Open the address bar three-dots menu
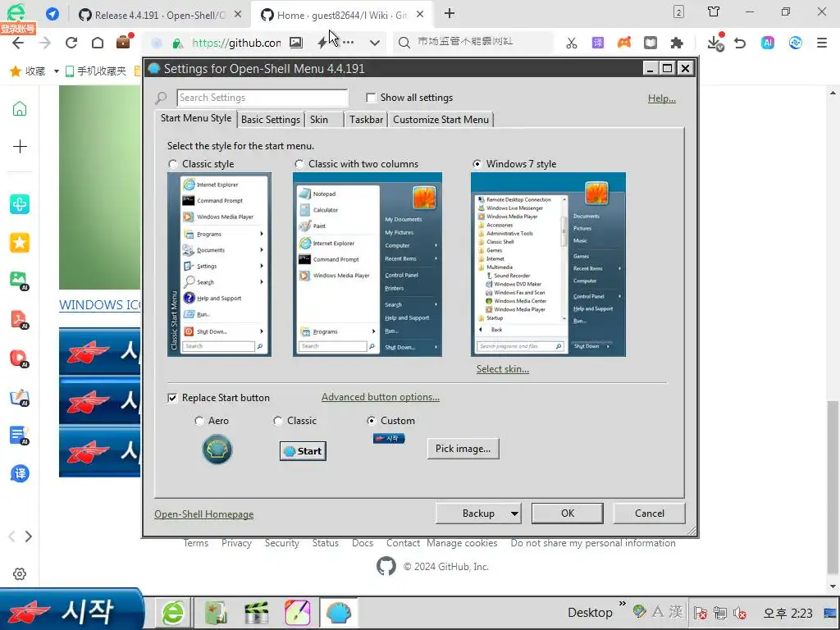The image size is (840, 630). click(x=348, y=43)
